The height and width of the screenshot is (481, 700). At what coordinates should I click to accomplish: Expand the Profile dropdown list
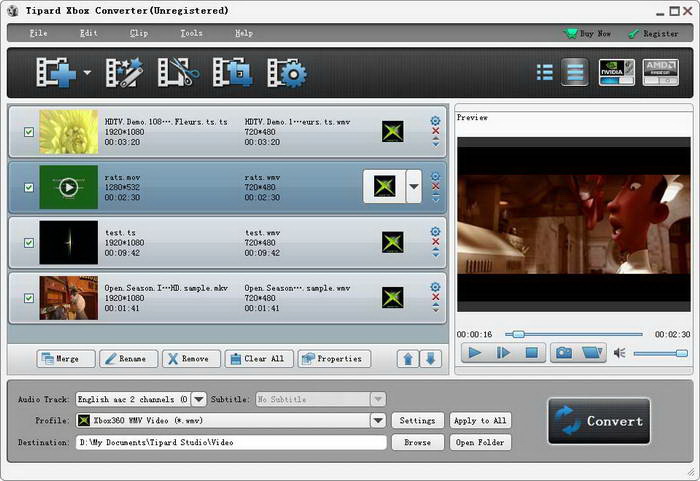[378, 420]
